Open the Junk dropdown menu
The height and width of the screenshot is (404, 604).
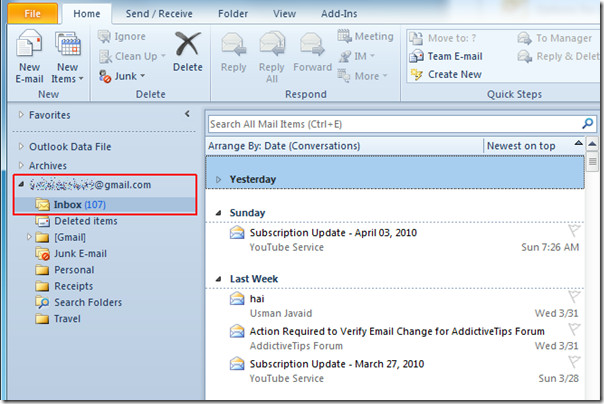122,76
